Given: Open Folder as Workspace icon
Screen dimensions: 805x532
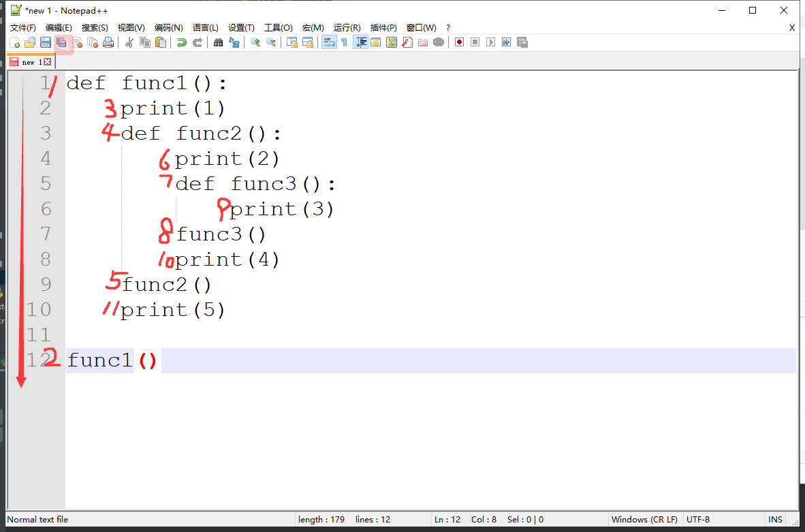Looking at the screenshot, I should (x=423, y=43).
